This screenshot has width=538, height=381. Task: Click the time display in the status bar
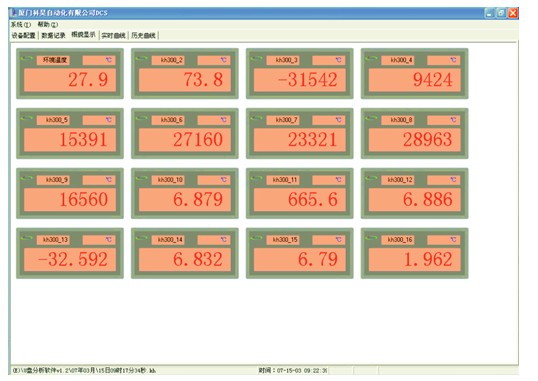tap(293, 370)
